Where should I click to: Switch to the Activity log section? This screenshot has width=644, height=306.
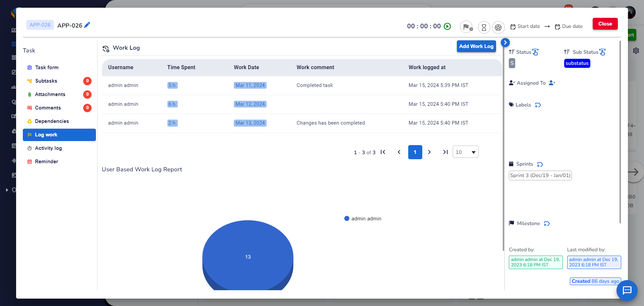[48, 148]
